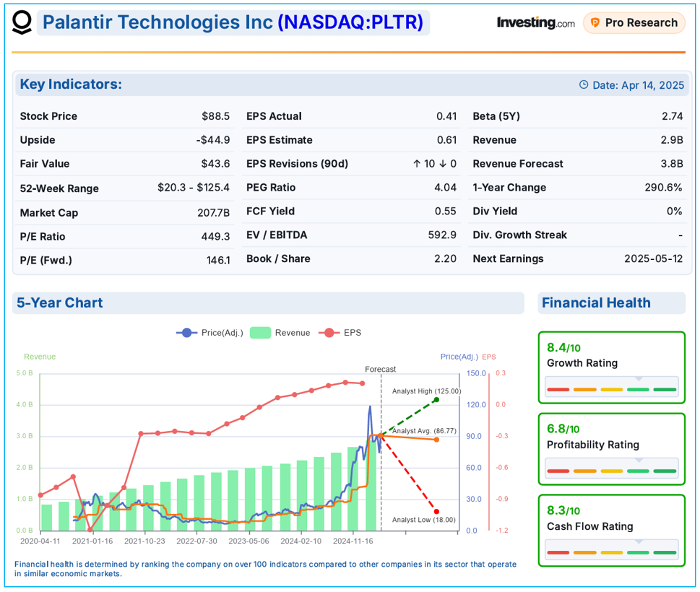Click the Pro Research badge
Image resolution: width=700 pixels, height=592 pixels.
click(634, 23)
